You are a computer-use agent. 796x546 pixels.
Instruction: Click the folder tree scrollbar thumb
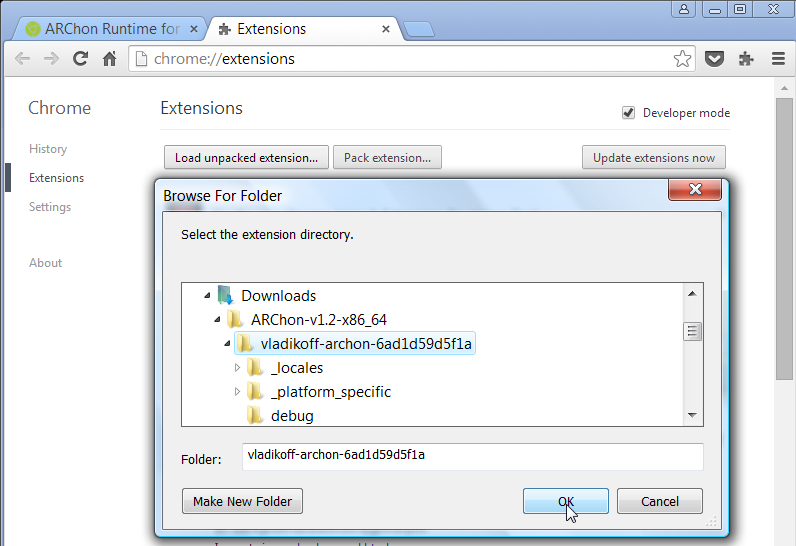point(692,331)
